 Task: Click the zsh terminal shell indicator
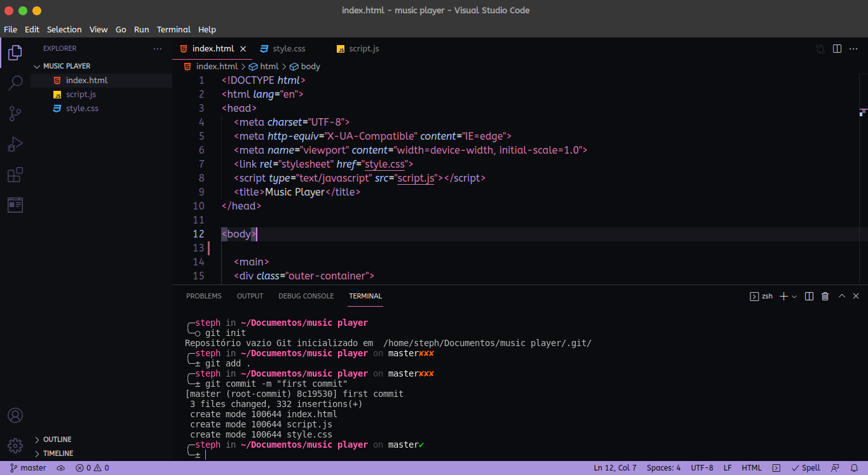[x=761, y=296]
